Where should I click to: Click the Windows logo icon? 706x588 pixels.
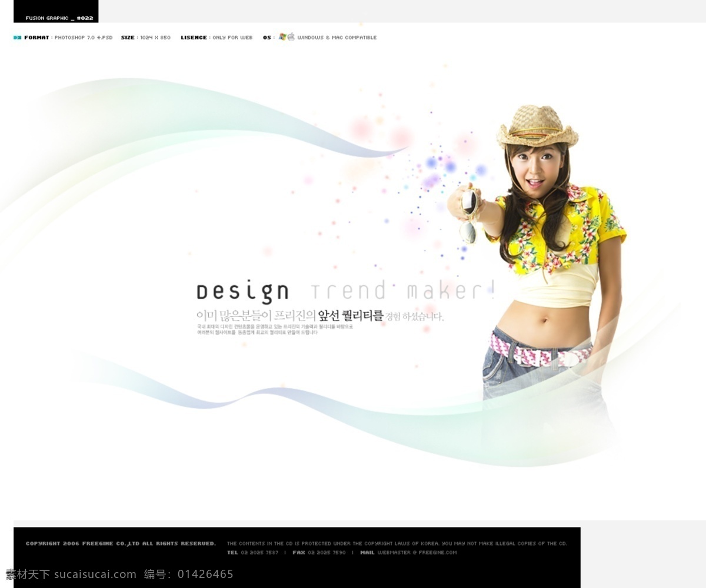[282, 37]
